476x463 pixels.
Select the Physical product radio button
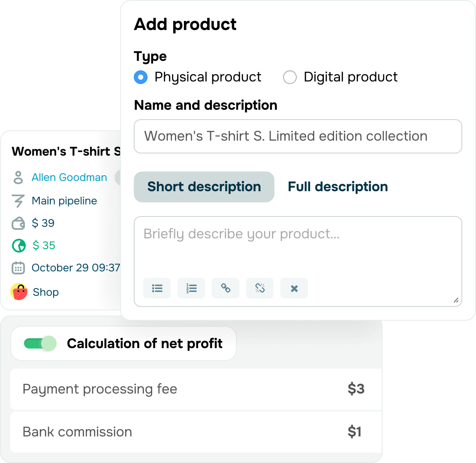tap(141, 77)
